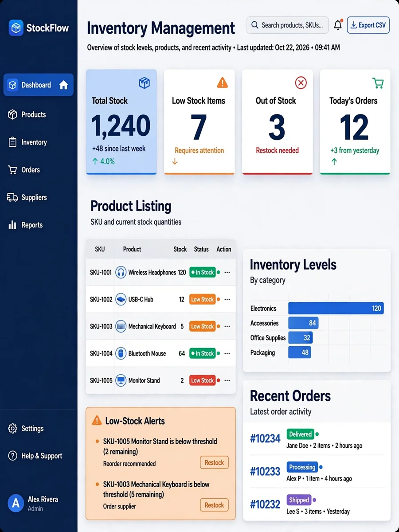Open the Total Stock summary card
This screenshot has width=399, height=532.
point(121,122)
